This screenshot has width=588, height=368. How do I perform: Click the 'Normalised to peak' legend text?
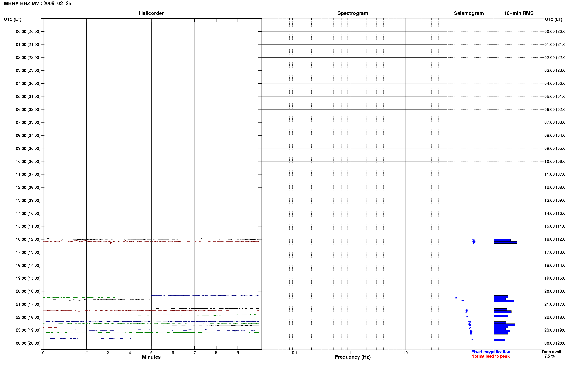[x=490, y=356]
